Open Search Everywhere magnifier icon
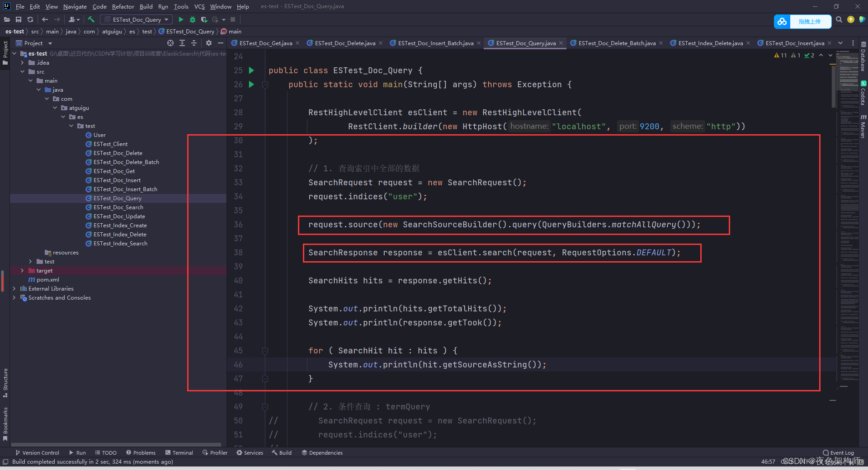The image size is (868, 470). click(x=839, y=19)
